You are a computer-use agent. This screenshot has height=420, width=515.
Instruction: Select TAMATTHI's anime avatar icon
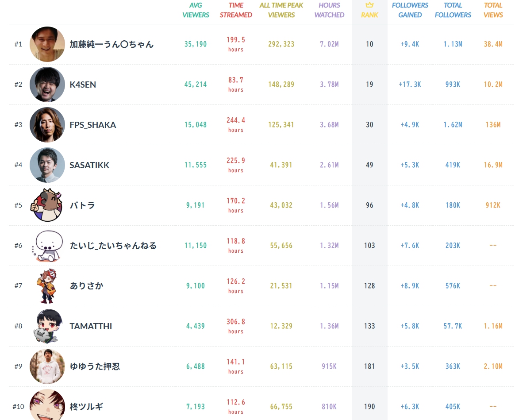(47, 326)
